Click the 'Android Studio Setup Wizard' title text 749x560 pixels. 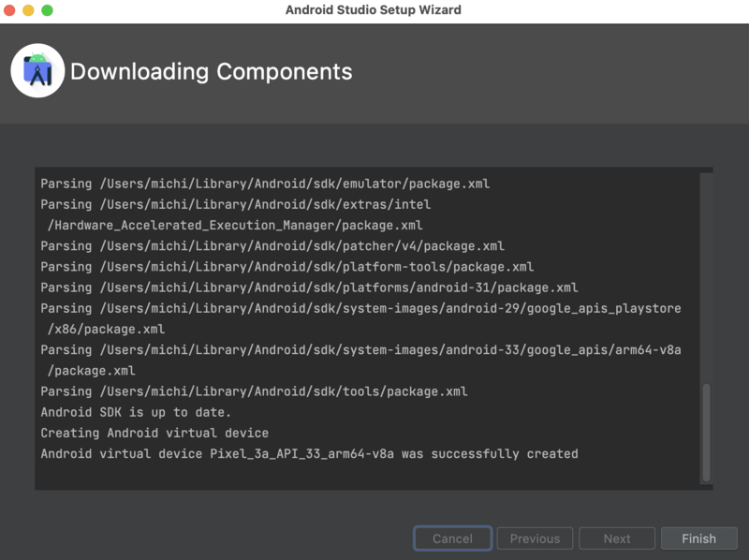373,10
